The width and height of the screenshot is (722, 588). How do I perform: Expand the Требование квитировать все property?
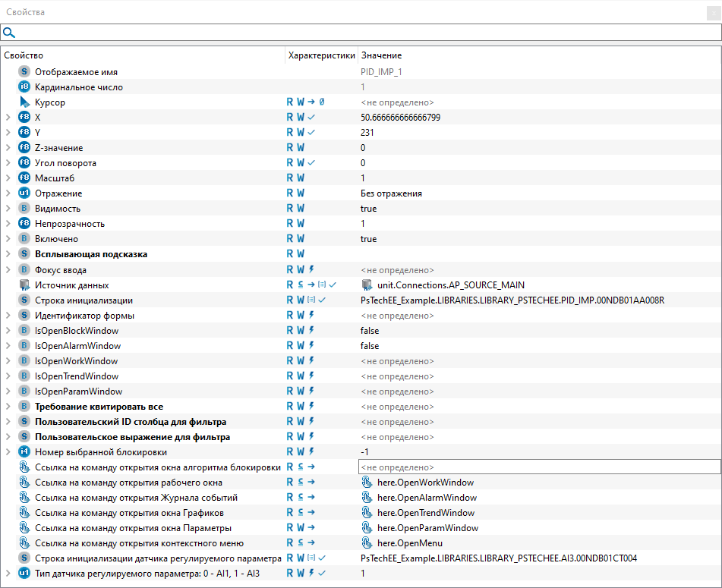[x=8, y=407]
